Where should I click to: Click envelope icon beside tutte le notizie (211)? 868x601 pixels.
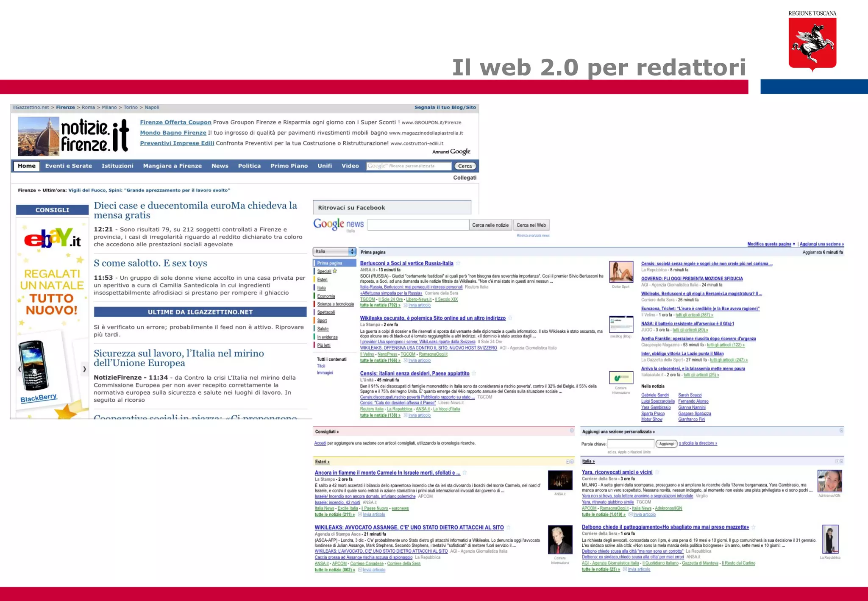pos(360,515)
